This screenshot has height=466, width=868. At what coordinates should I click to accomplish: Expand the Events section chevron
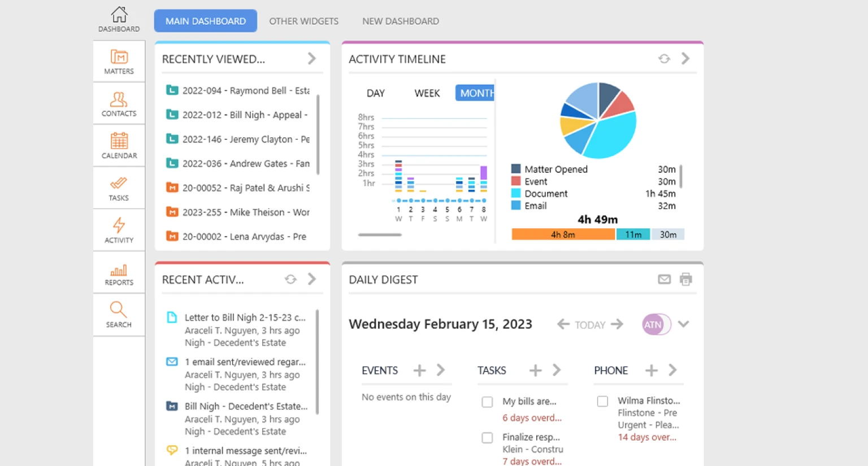[x=441, y=371]
